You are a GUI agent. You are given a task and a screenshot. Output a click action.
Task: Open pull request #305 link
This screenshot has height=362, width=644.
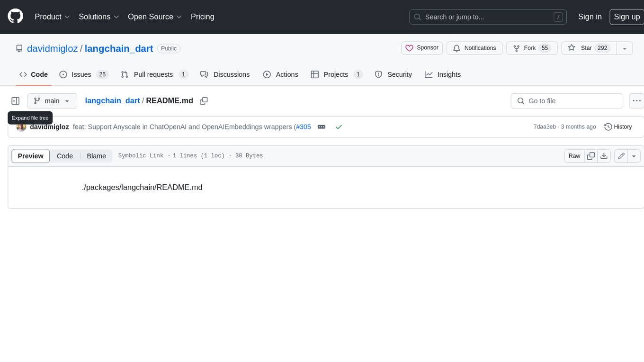pyautogui.click(x=304, y=127)
